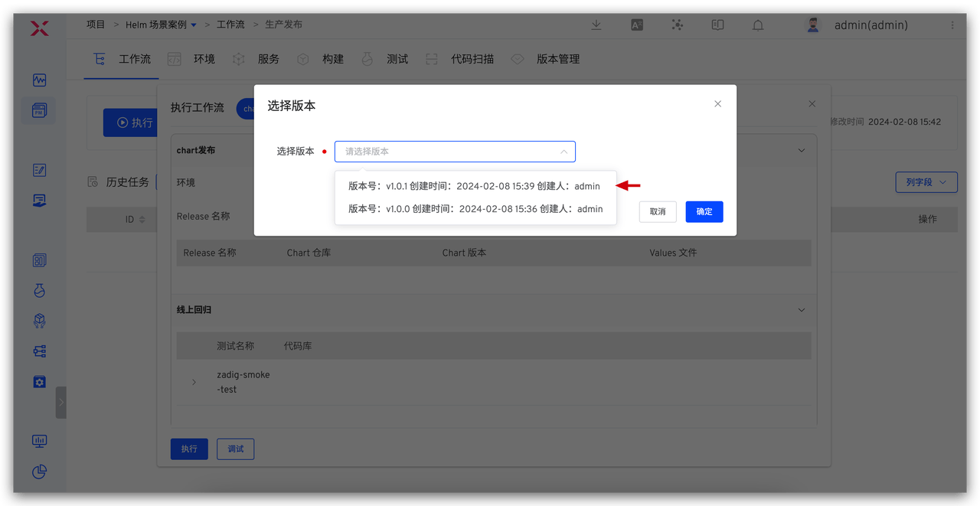Collapse the chart发布 section
Image resolution: width=980 pixels, height=506 pixels.
(802, 150)
